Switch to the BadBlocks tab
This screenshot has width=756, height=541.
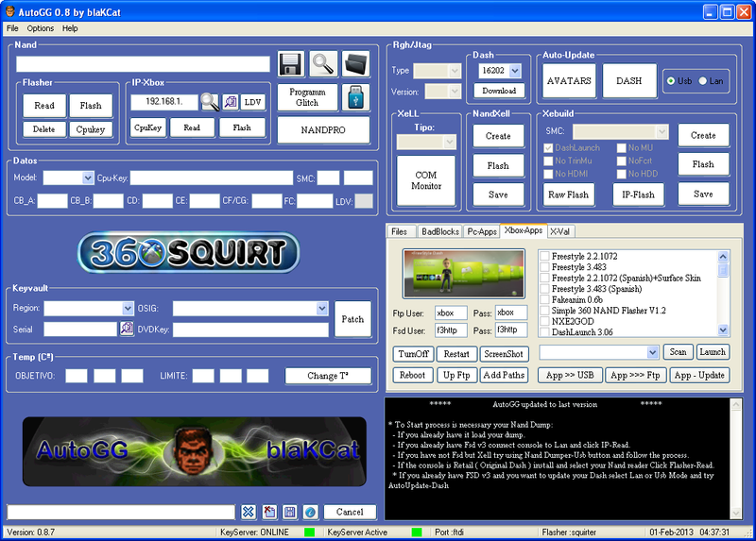(439, 230)
